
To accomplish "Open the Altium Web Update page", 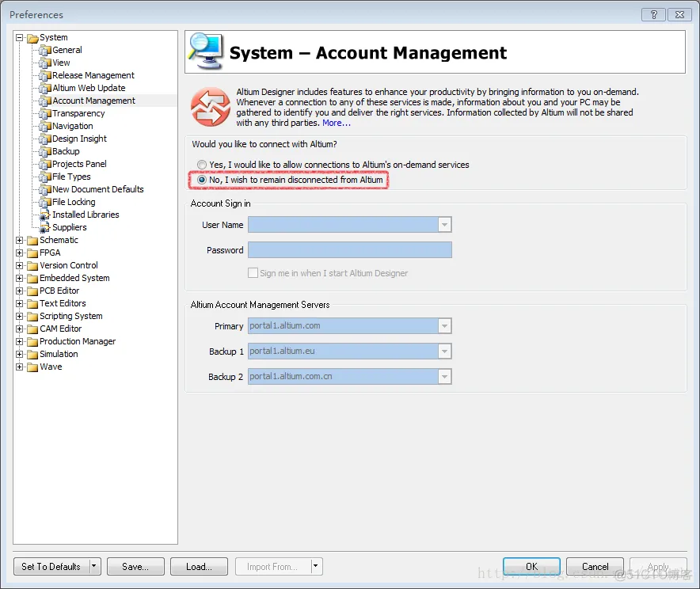I will pos(89,88).
